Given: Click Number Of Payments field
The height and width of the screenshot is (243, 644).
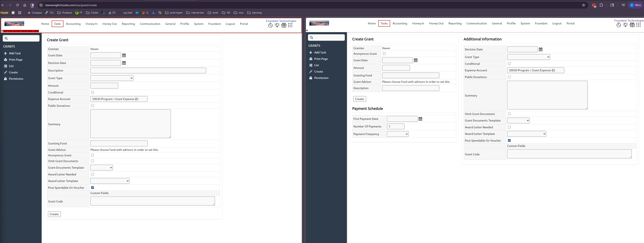Looking at the screenshot, I should (395, 126).
